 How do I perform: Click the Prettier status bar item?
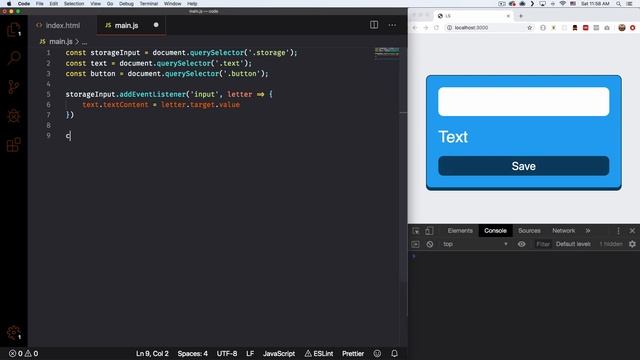tap(353, 353)
